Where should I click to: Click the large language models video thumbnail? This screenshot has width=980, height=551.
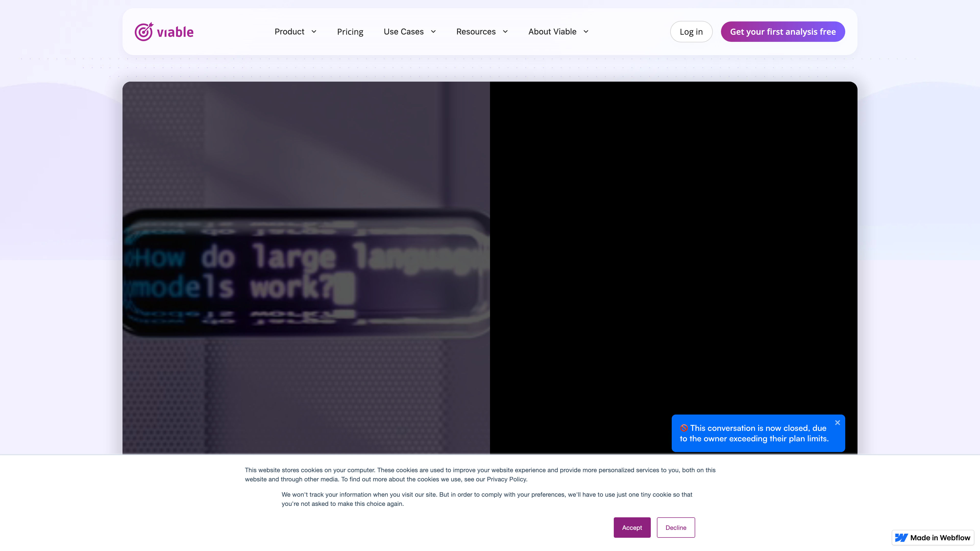pos(306,268)
